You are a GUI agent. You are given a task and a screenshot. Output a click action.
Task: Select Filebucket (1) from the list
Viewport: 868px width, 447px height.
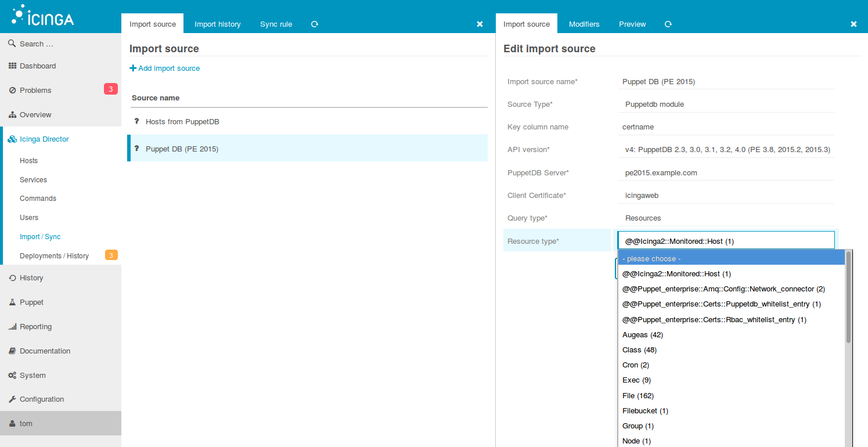pos(731,410)
